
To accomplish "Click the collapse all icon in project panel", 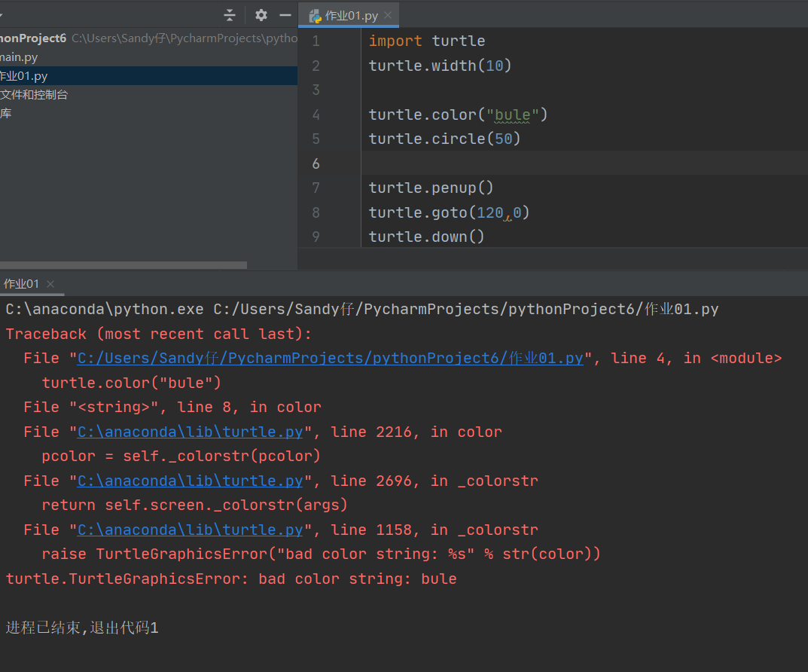I will click(x=230, y=16).
